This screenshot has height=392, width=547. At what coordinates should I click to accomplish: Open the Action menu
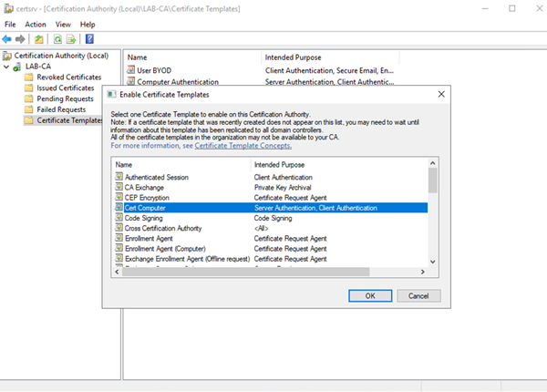click(x=36, y=25)
